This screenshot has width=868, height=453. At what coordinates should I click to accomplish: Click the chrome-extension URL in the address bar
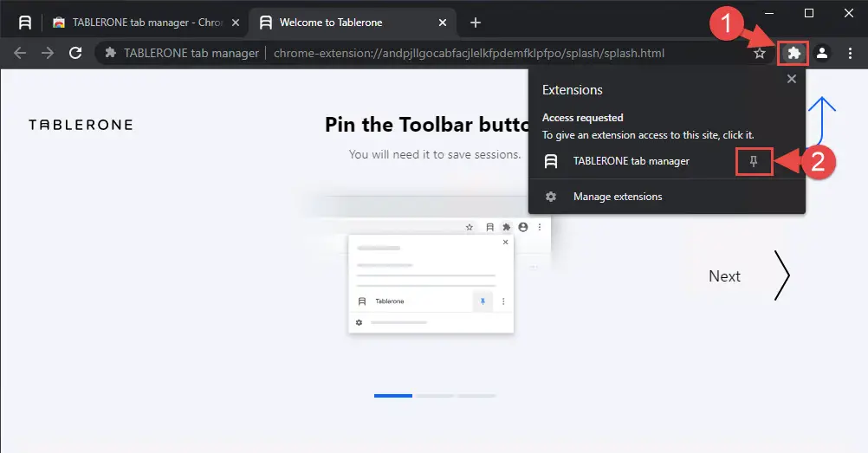click(x=469, y=53)
